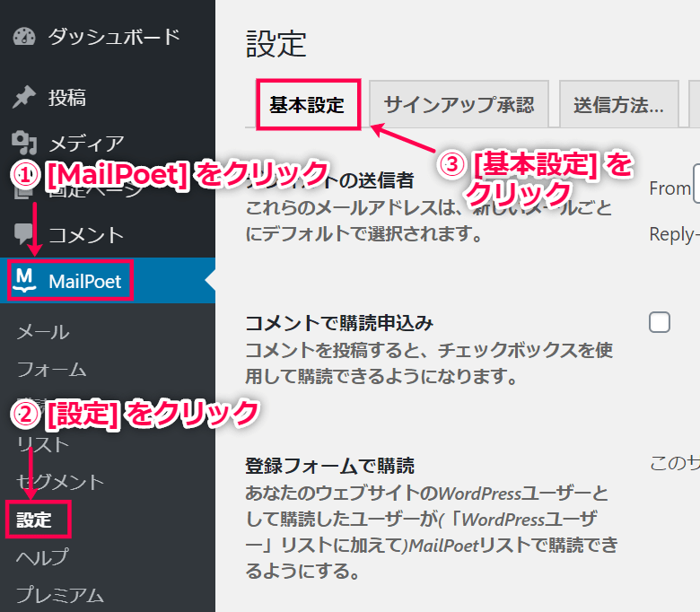Switch to the 基本設定 tab
The height and width of the screenshot is (612, 700).
(307, 105)
